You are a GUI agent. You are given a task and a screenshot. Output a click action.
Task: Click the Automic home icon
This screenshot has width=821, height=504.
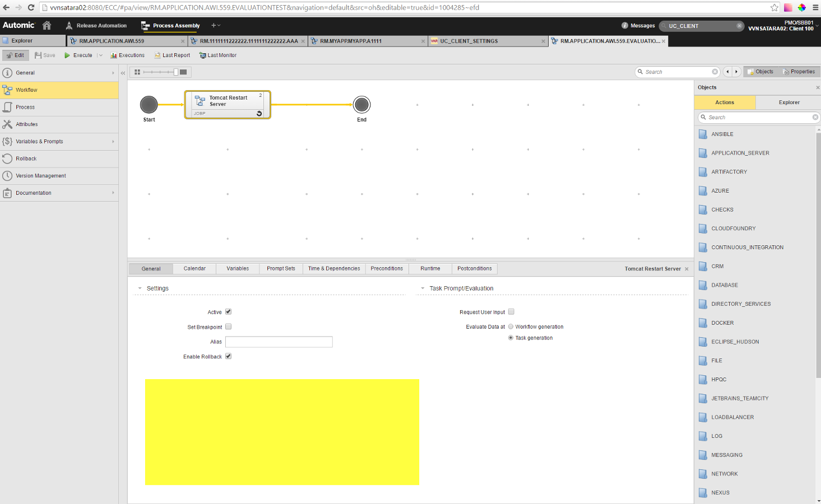click(x=48, y=25)
